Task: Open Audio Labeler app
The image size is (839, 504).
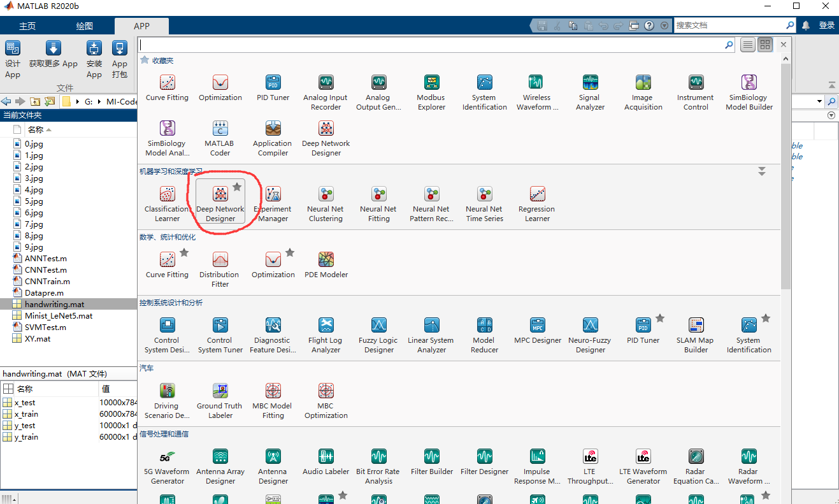Action: coord(326,462)
